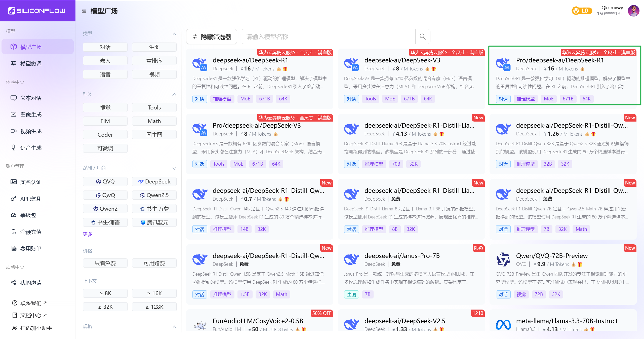Screen dimensions: 644x339
Task: Toggle the 视频 type filter
Action: pos(154,74)
